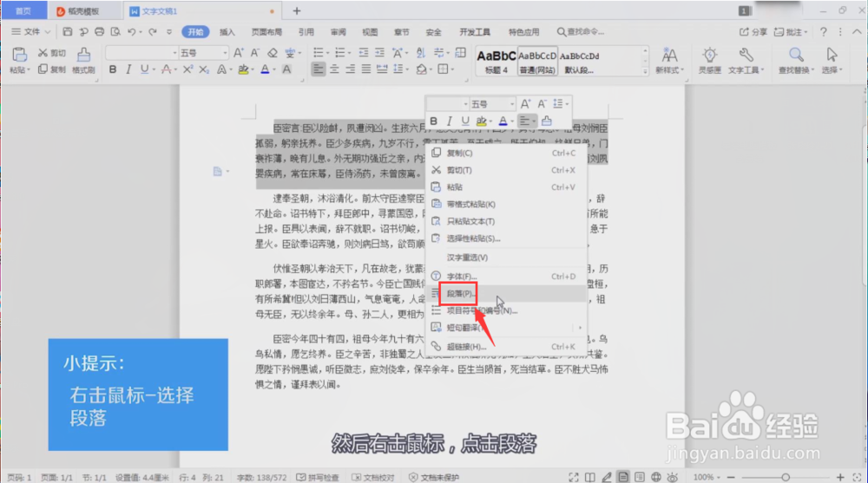Image resolution: width=868 pixels, height=483 pixels.
Task: Choose Copy (复制) in the context menu
Action: (x=508, y=153)
